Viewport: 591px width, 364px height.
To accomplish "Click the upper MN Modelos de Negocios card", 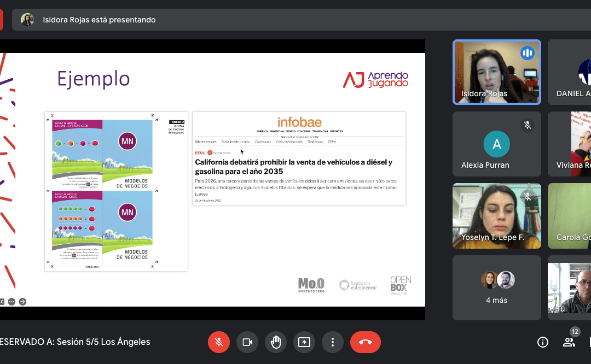I will [x=128, y=154].
